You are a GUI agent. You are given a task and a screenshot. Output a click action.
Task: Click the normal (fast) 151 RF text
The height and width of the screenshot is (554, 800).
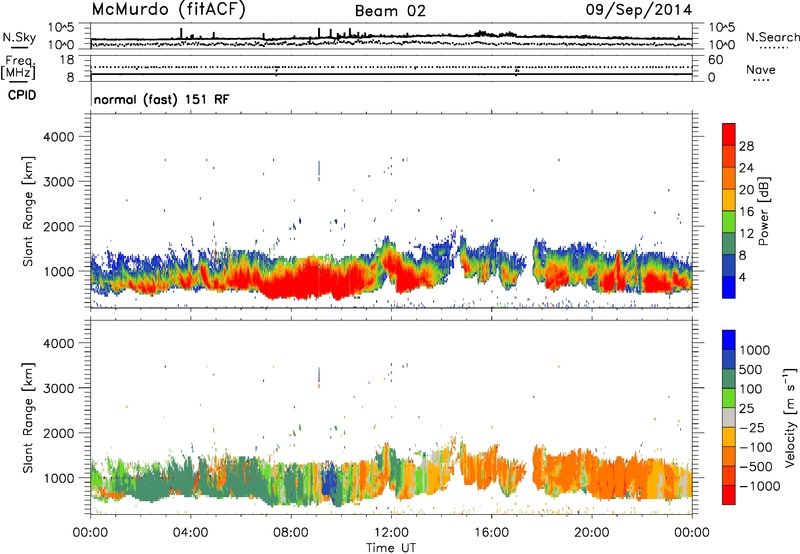162,100
